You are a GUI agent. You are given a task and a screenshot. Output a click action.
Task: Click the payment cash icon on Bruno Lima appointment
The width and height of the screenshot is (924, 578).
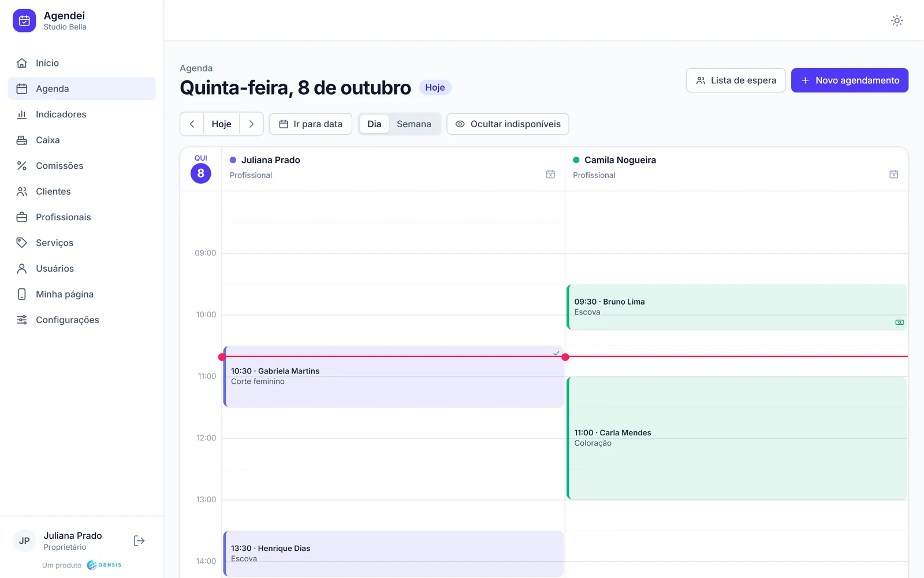(x=899, y=323)
